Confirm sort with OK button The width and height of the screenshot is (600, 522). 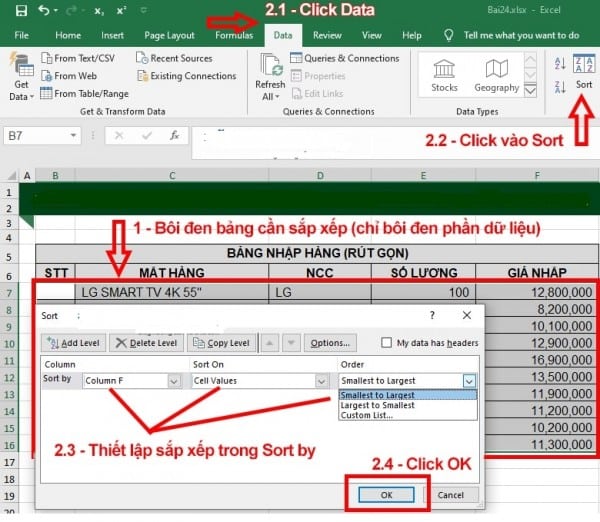(x=386, y=495)
